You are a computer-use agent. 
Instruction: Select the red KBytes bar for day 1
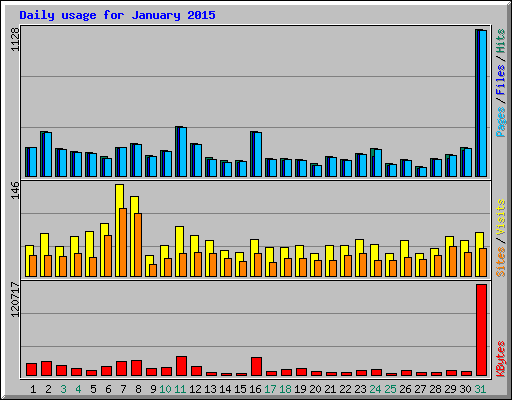(x=31, y=370)
